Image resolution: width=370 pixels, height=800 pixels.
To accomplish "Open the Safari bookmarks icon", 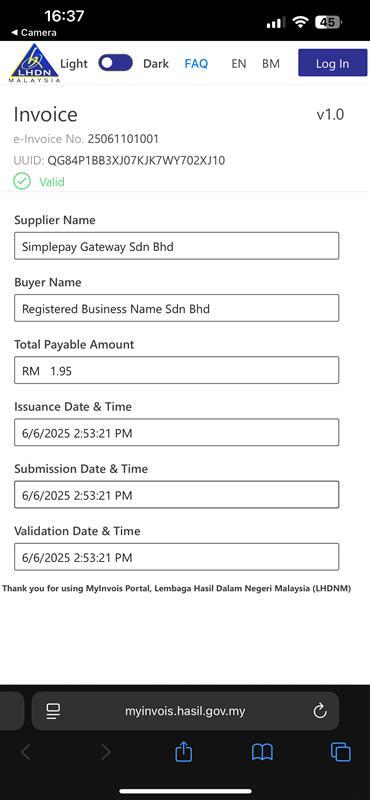I will (x=262, y=752).
